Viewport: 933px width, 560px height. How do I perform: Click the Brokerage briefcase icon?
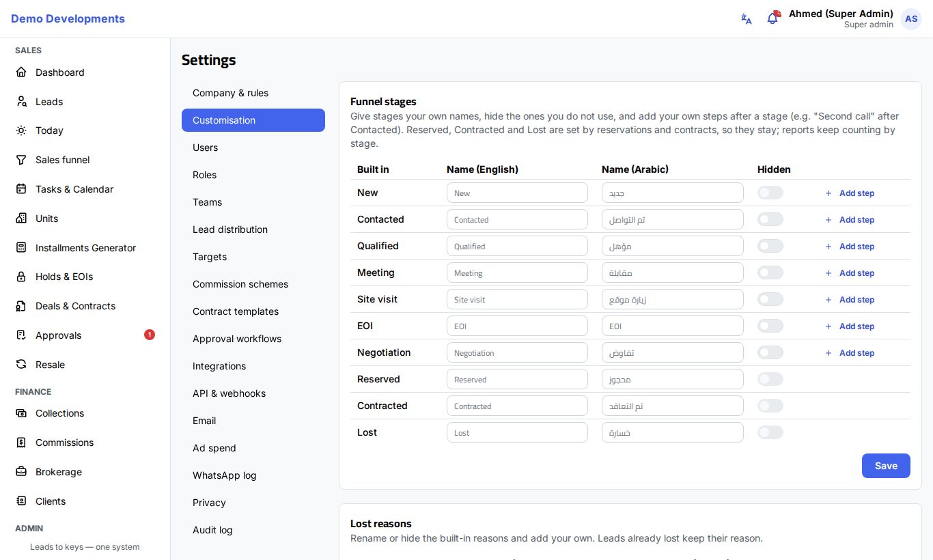pos(21,472)
